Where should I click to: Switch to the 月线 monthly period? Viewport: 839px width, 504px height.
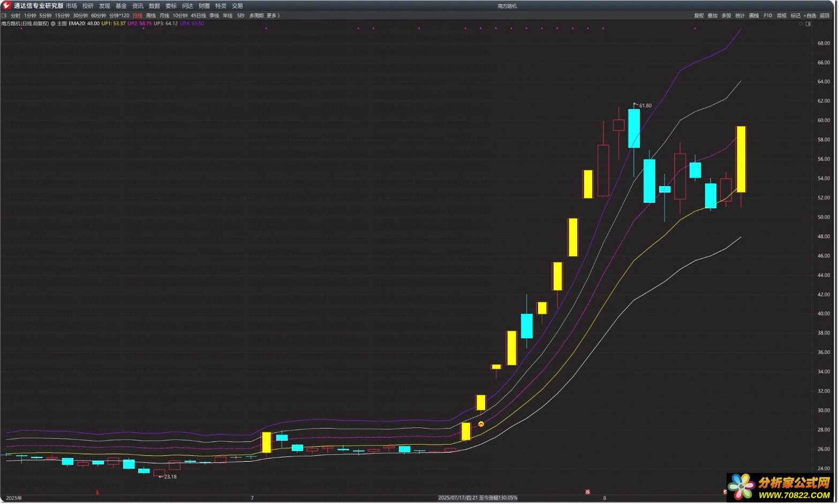point(164,16)
